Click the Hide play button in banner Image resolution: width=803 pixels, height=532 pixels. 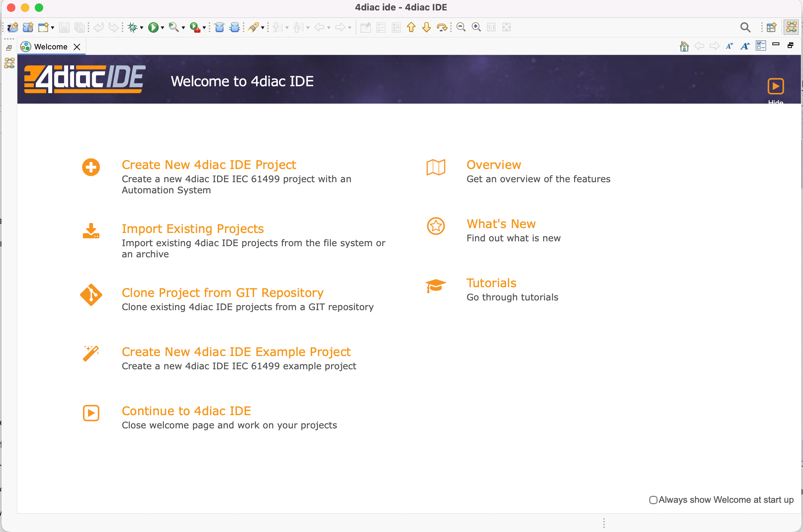coord(776,86)
